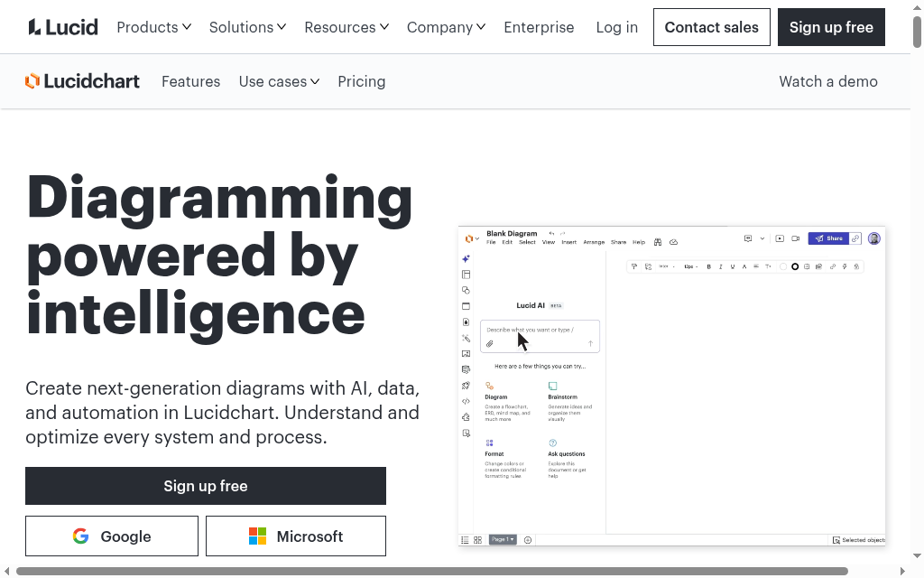
Task: Expand the Use cases dropdown
Action: (280, 81)
